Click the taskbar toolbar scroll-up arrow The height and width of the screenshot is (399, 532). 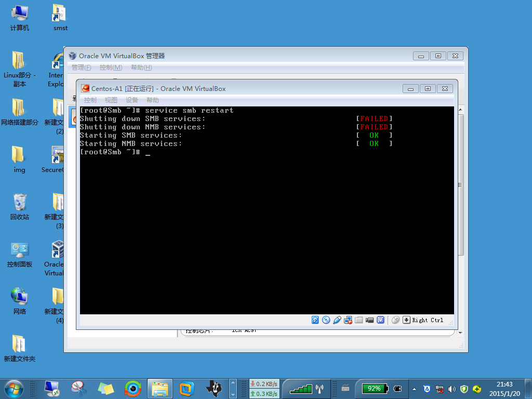(x=233, y=382)
